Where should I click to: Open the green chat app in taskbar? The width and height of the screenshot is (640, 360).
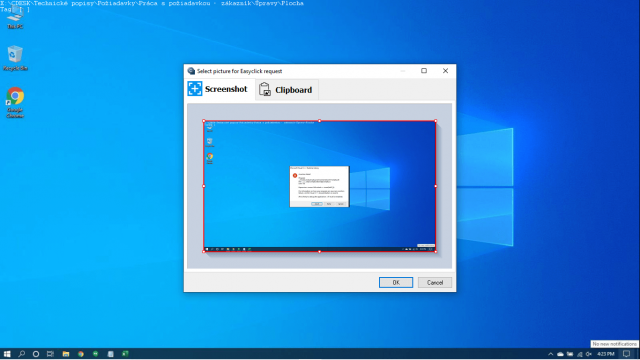96,354
